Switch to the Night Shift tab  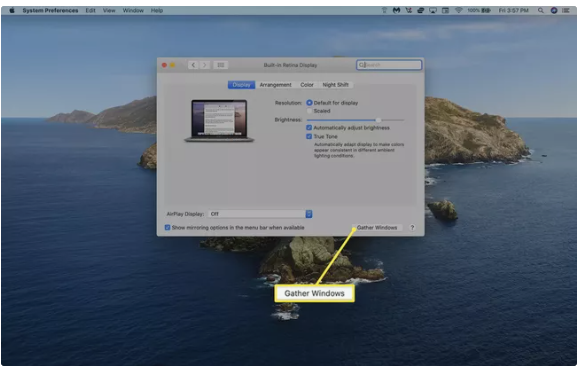[x=335, y=85]
